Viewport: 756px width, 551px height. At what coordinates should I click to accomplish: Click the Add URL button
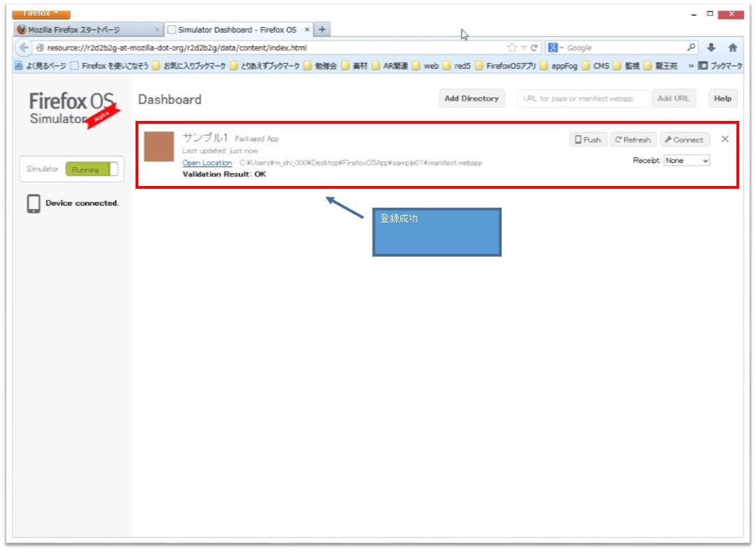click(x=674, y=99)
